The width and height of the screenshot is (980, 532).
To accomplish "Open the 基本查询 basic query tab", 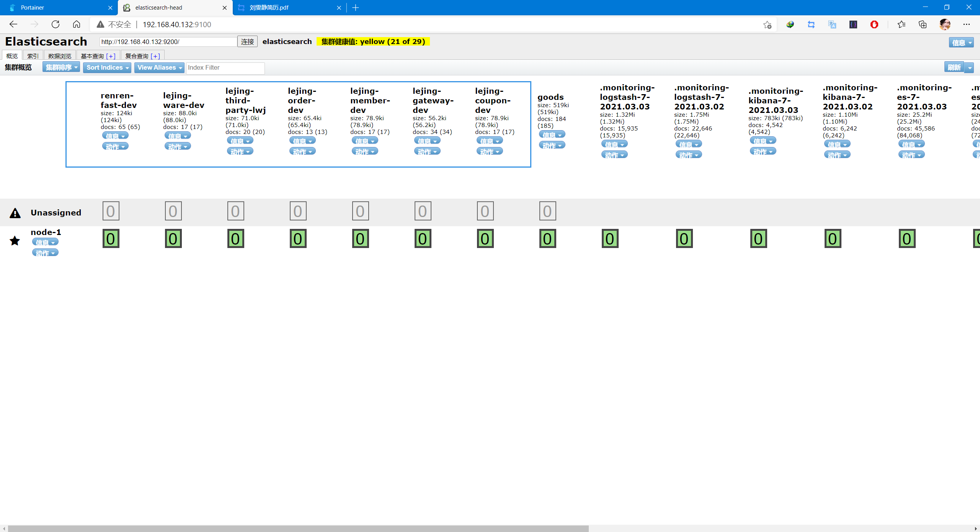I will coord(98,56).
